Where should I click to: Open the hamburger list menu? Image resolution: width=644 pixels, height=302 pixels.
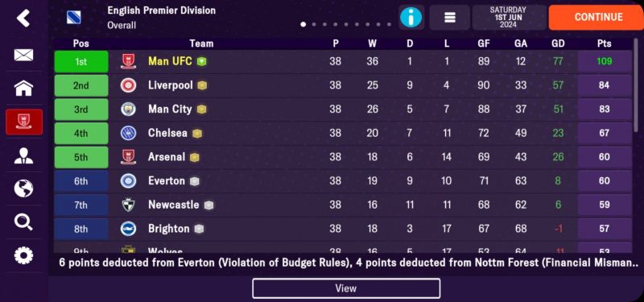point(450,17)
